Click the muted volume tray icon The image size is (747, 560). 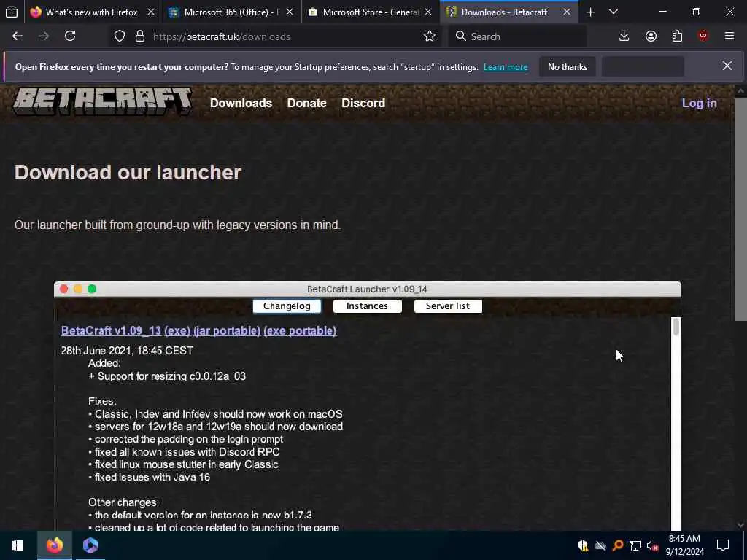(652, 545)
